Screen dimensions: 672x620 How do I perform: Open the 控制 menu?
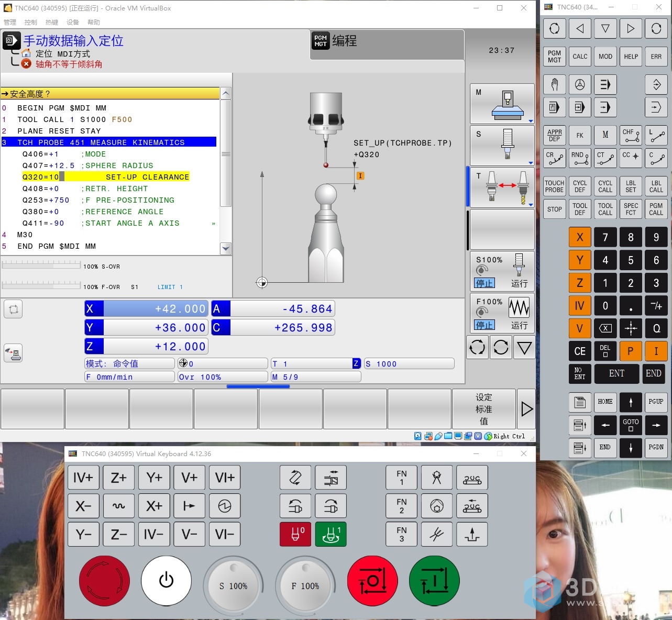[x=31, y=23]
